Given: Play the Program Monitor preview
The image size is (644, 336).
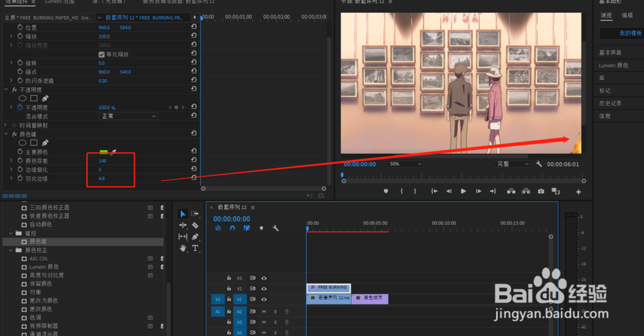Looking at the screenshot, I should point(463,191).
